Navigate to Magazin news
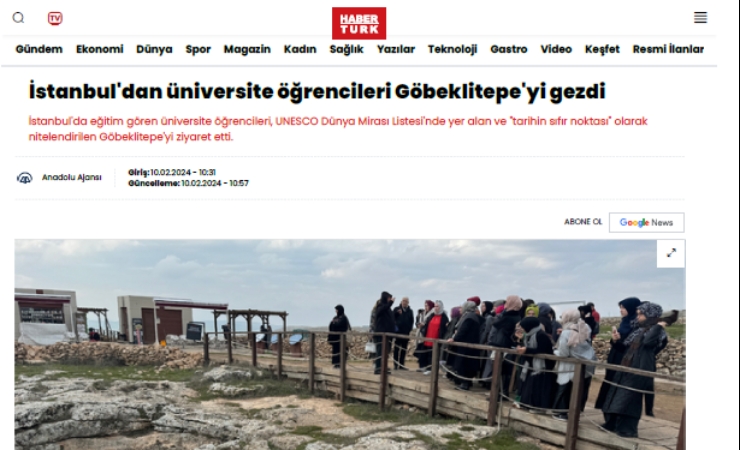Viewport: 740px width, 450px height. [x=247, y=49]
